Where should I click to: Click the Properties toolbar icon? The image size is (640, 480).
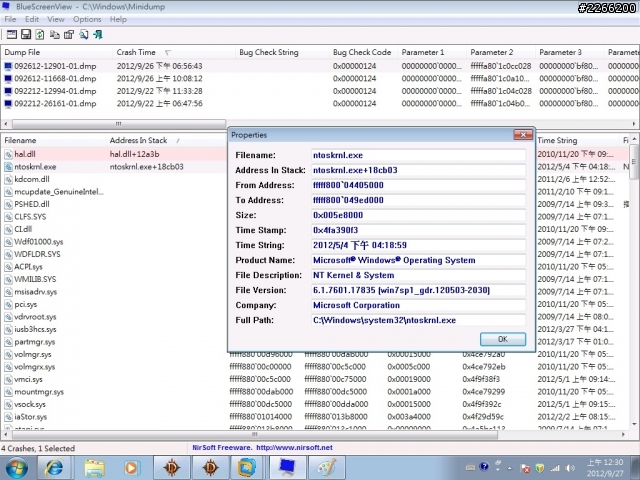(x=69, y=35)
